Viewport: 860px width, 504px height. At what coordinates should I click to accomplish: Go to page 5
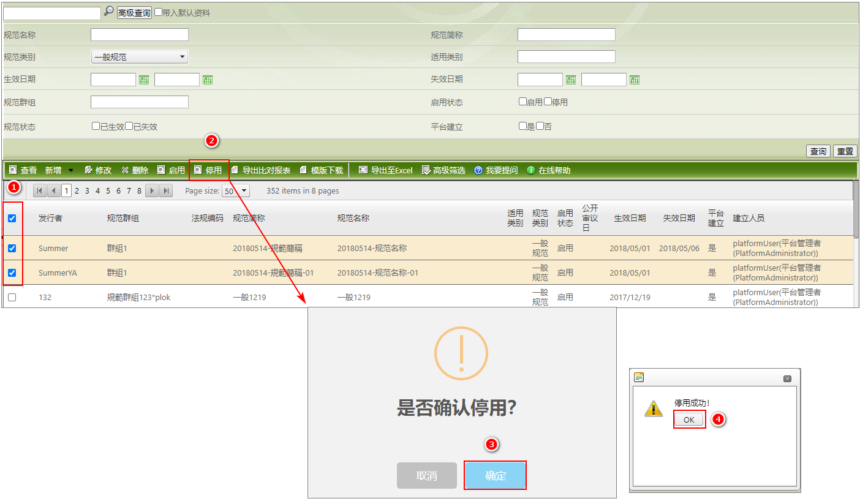[x=108, y=191]
